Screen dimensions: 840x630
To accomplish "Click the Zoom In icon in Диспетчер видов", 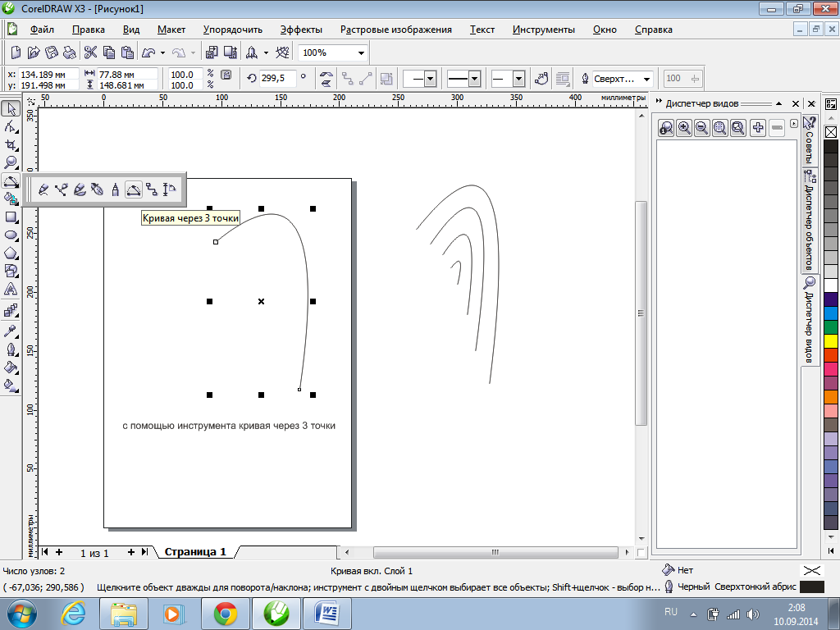I will [x=684, y=127].
